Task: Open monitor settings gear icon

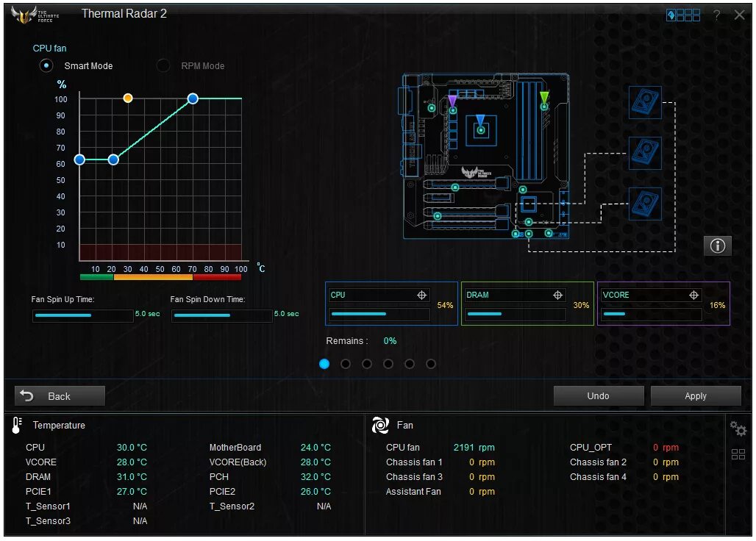Action: click(x=738, y=428)
